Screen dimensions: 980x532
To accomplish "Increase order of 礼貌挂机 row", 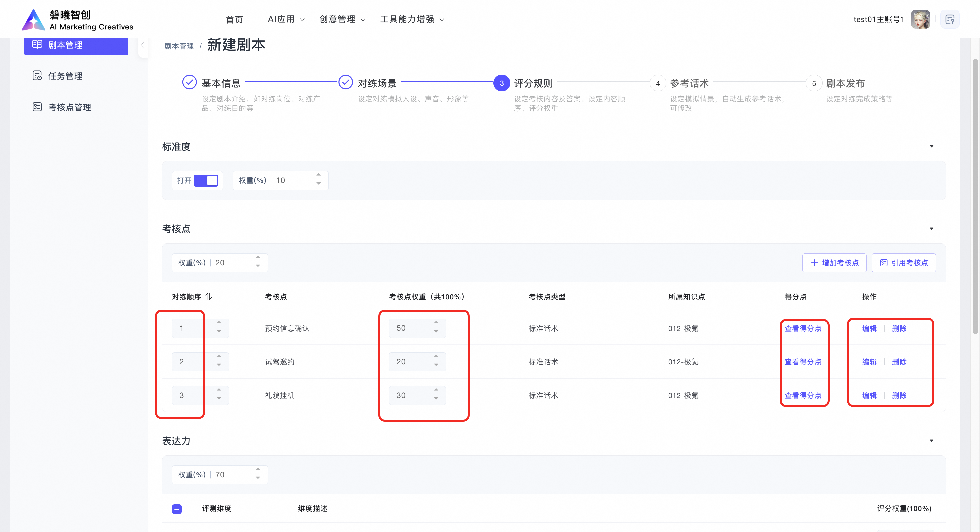I will 219,390.
